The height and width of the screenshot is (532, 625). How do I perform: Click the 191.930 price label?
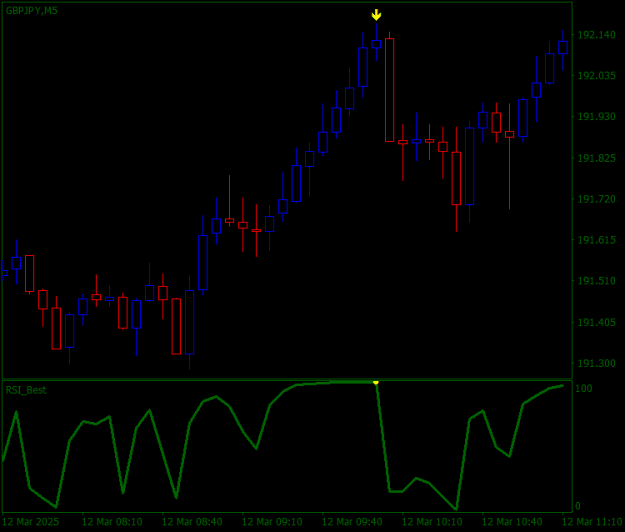[596, 117]
